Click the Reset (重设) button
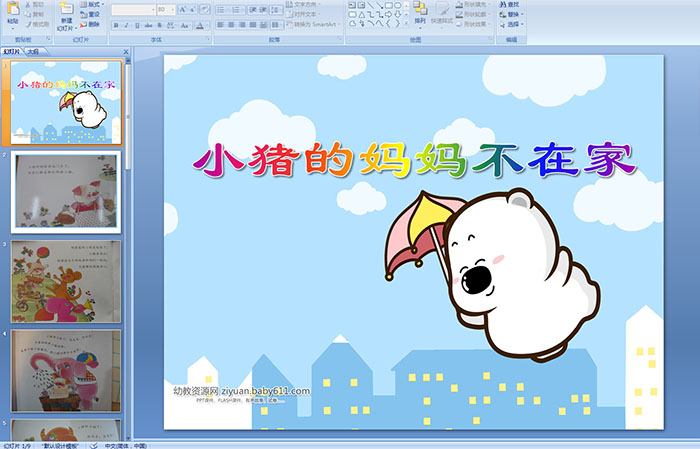The height and width of the screenshot is (449, 700). pyautogui.click(x=94, y=14)
